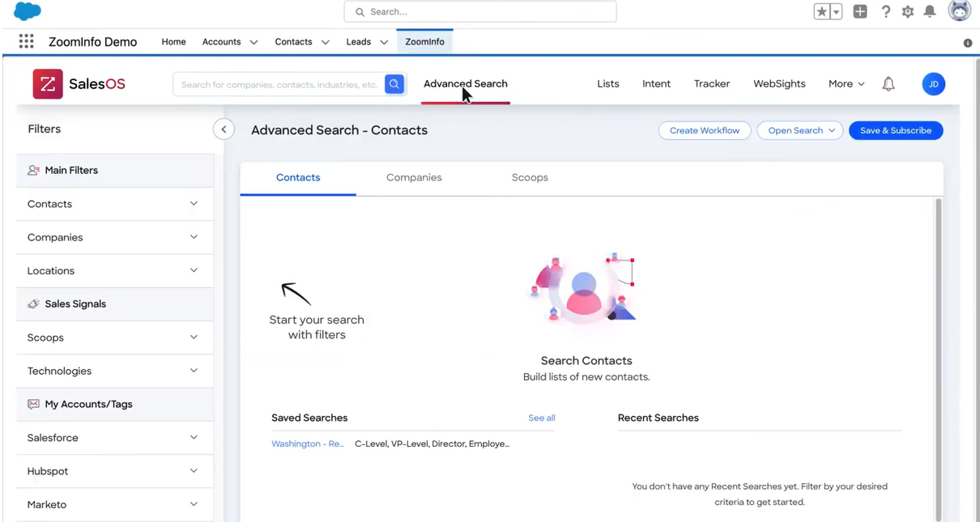Click the ZoomInfo SalesOS logo
This screenshot has width=980, height=522.
click(x=79, y=83)
